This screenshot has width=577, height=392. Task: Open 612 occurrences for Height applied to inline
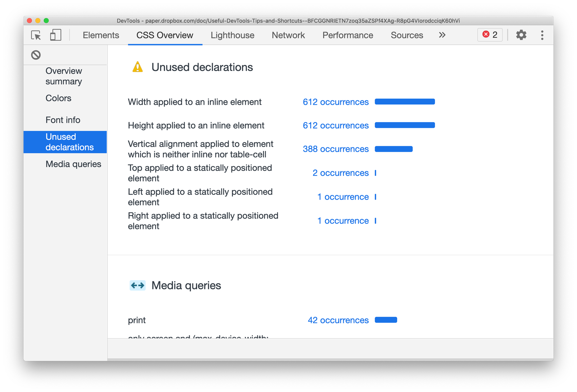(x=336, y=125)
